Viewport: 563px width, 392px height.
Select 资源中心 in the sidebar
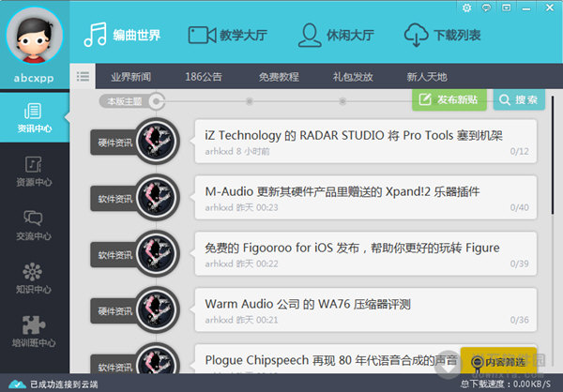pyautogui.click(x=34, y=172)
